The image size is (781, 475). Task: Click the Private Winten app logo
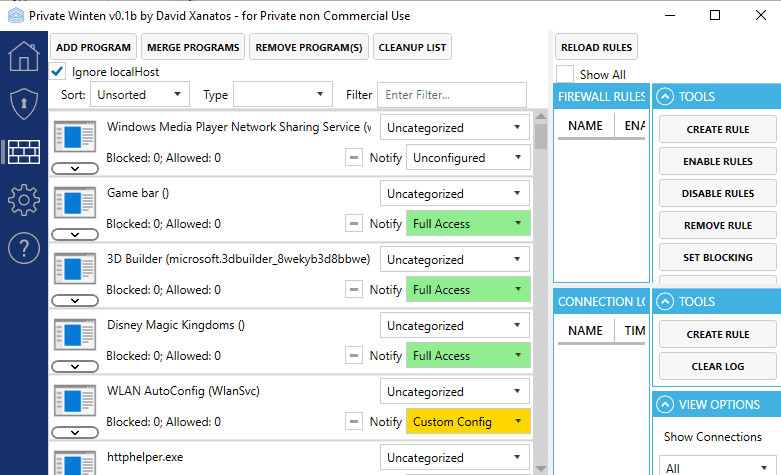(16, 15)
